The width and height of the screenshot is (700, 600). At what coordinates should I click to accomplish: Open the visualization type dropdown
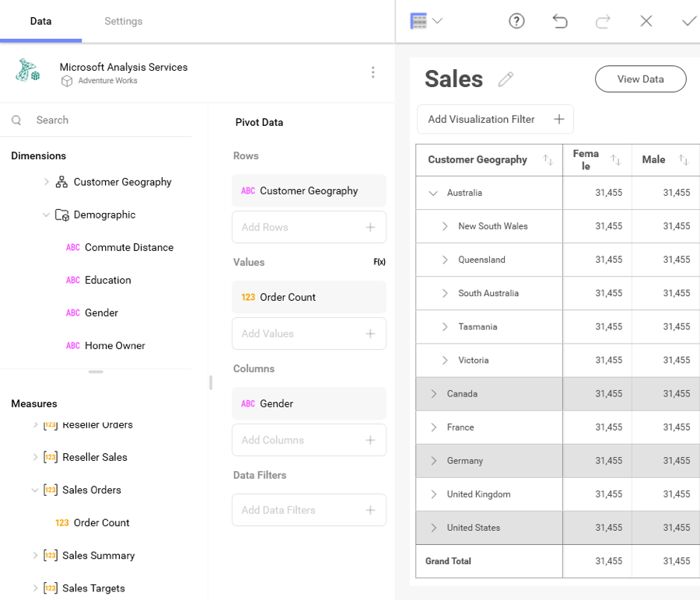[426, 21]
